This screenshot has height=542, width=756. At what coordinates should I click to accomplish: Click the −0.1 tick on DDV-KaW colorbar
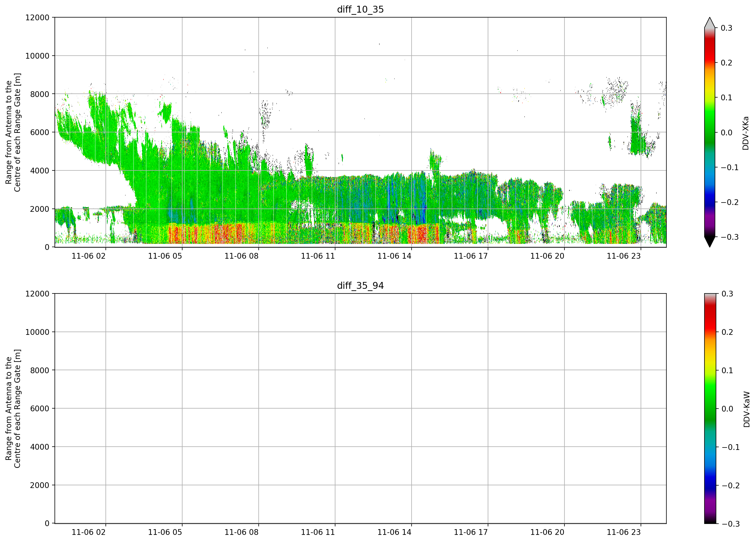point(731,447)
